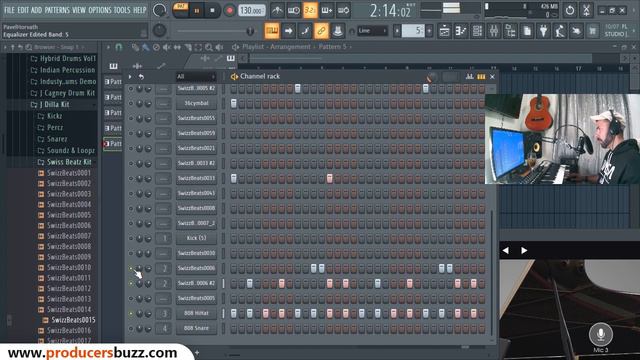Open the PATTERNS menu
The image size is (640, 360).
tap(57, 10)
